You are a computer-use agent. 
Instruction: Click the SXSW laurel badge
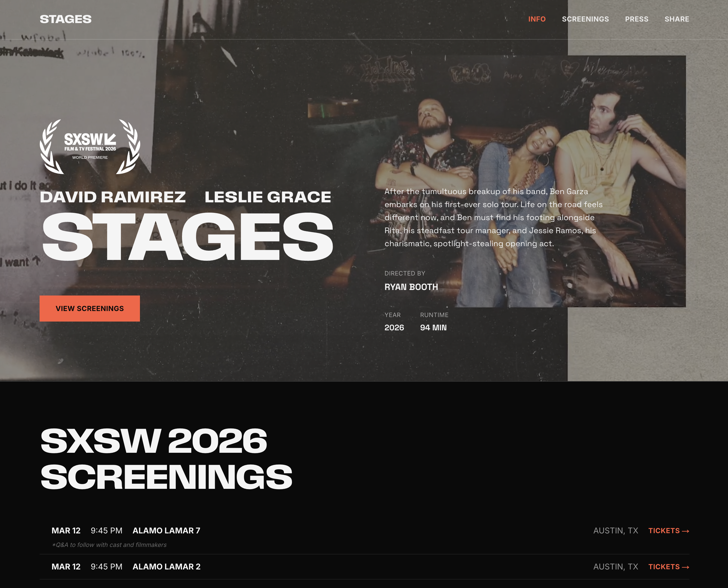(x=90, y=146)
